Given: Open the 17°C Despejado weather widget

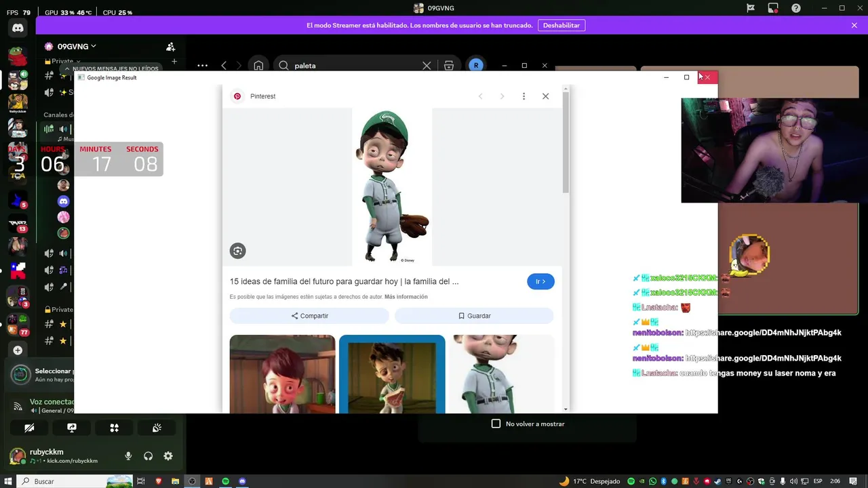Looking at the screenshot, I should tap(589, 481).
